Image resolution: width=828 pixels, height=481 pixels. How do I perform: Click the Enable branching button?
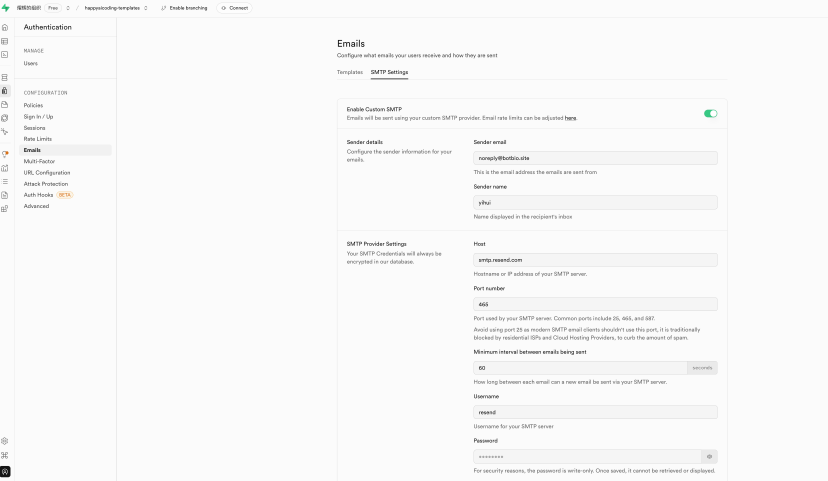[184, 8]
